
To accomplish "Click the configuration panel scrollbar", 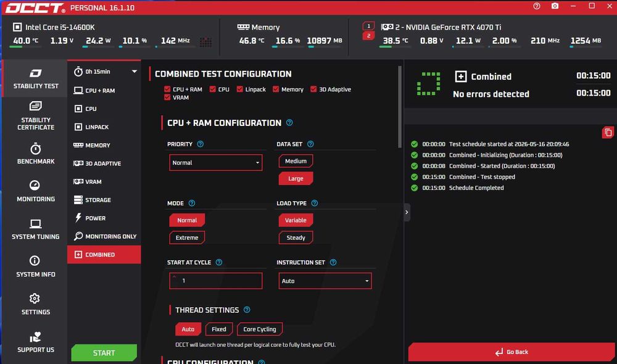I will pos(400,107).
